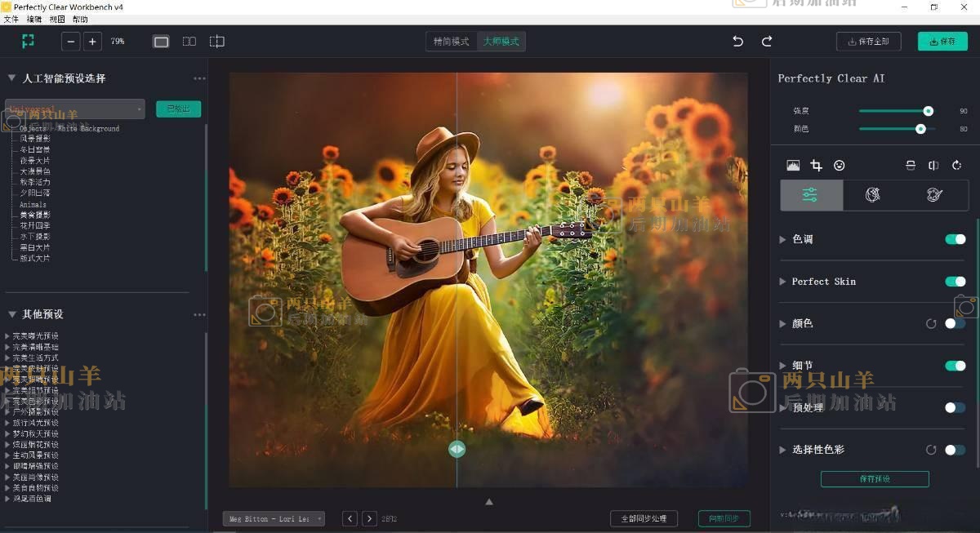Image resolution: width=980 pixels, height=533 pixels.
Task: Open the histogram image icon
Action: coord(793,166)
